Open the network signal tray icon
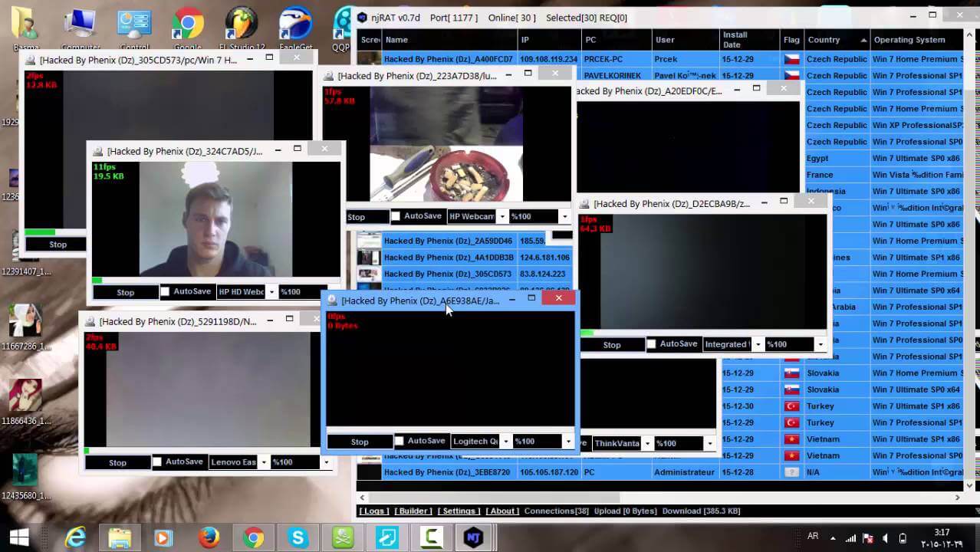Image resolution: width=980 pixels, height=552 pixels. 850,538
